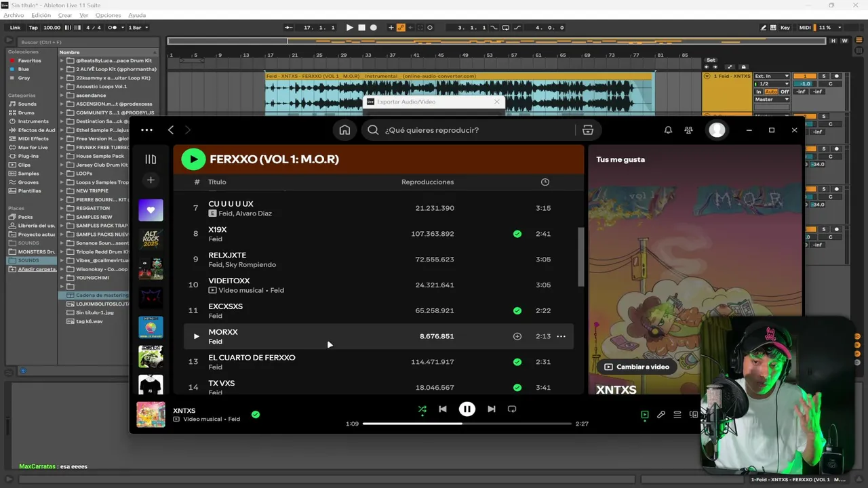The image size is (868, 488).
Task: Toggle repeat in Spotify player
Action: click(x=512, y=409)
